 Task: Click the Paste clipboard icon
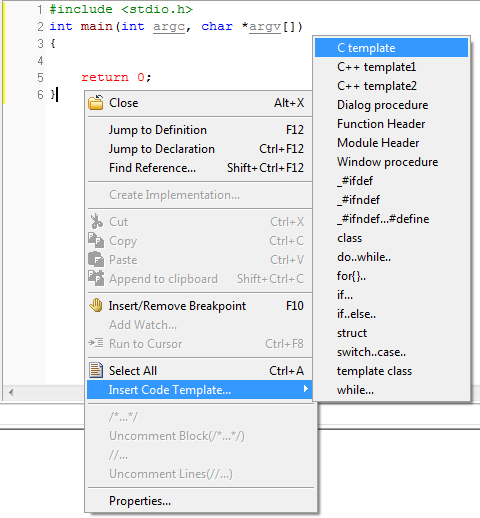pos(96,259)
